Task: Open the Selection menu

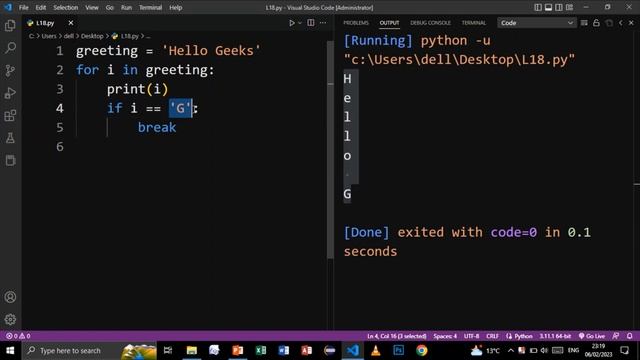Action: coord(65,7)
